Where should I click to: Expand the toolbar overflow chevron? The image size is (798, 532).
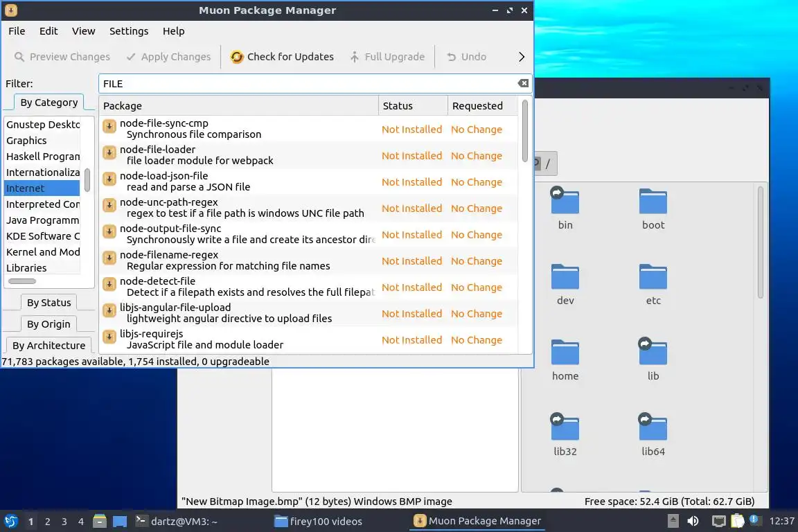click(x=521, y=57)
